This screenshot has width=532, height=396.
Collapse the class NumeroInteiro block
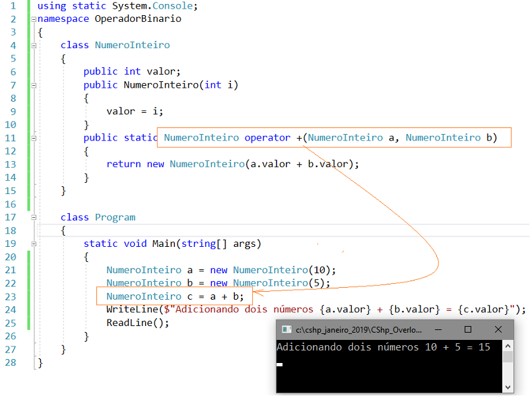pyautogui.click(x=34, y=46)
